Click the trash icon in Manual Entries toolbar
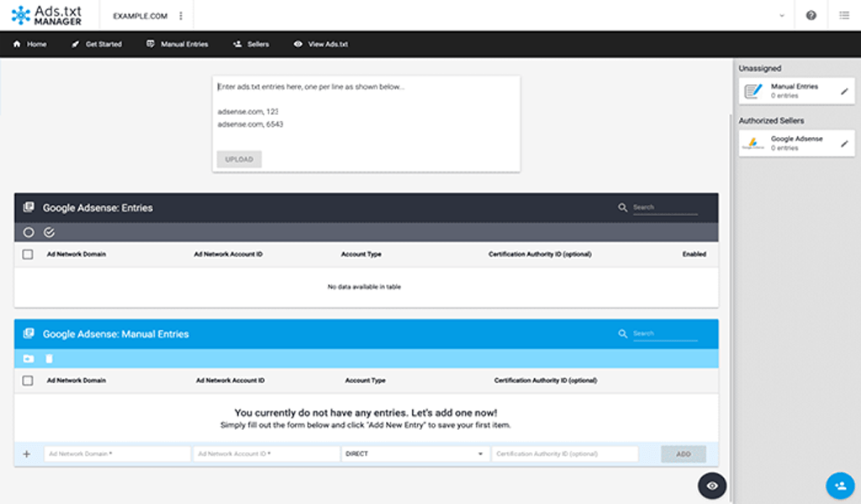This screenshot has height=504, width=861. [x=49, y=359]
